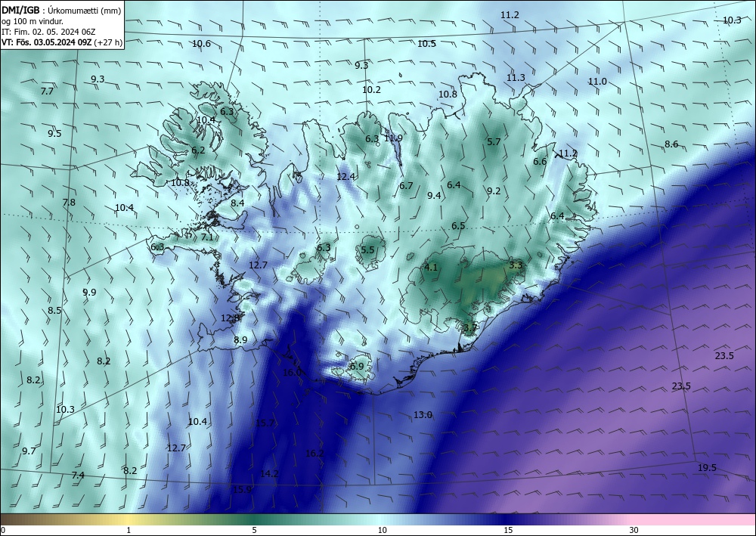Screen dimensions: 756x536
Task: Click the 7.4 value in the southwest
Action: click(x=78, y=476)
